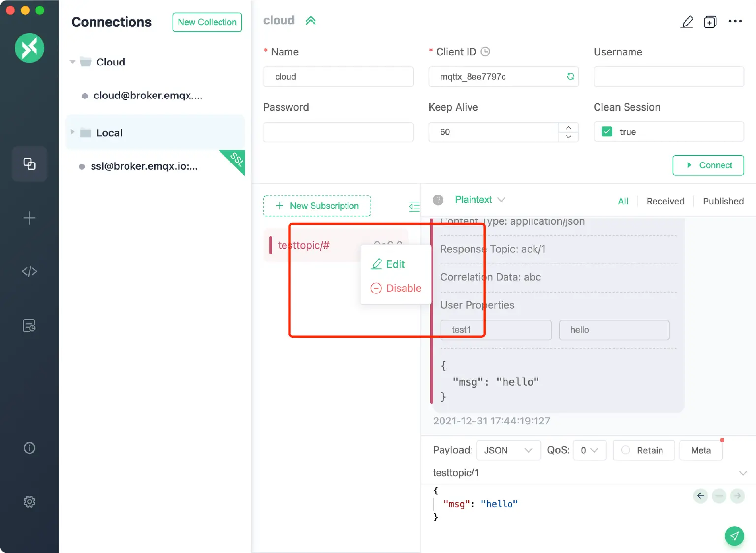Viewport: 756px width, 553px height.
Task: Uncheck the Clean Session checkbox
Action: coord(606,131)
